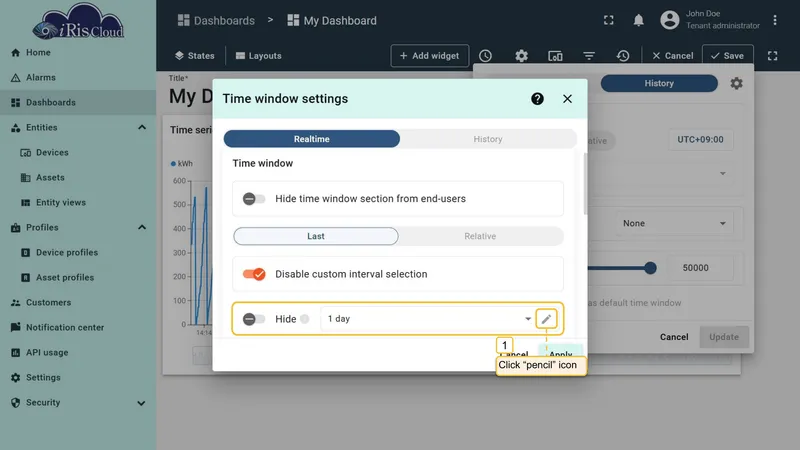Open dashboard settings gear in toolbar

[x=521, y=56]
